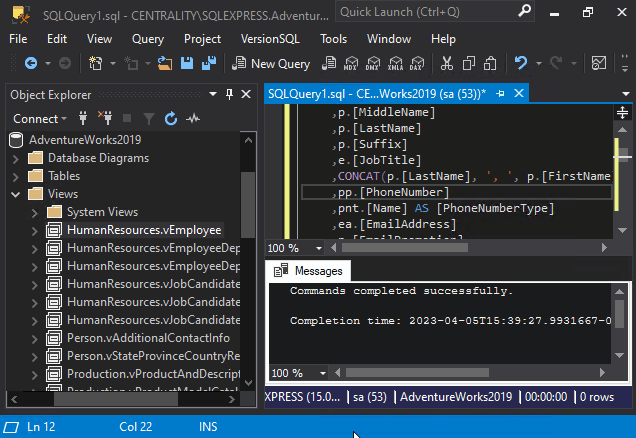636x438 pixels.
Task: Copy selection with the copy icon
Action: [469, 63]
